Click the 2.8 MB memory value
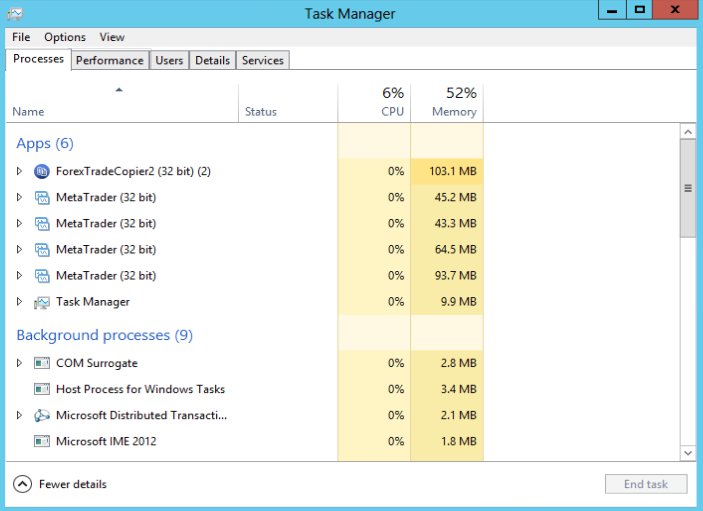Viewport: 703px width, 511px height. [x=458, y=363]
